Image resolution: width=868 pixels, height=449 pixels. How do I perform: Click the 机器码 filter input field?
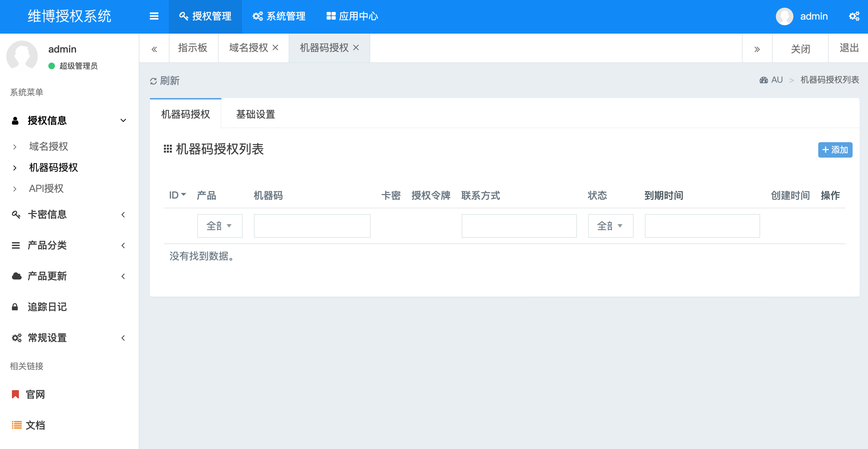click(312, 226)
